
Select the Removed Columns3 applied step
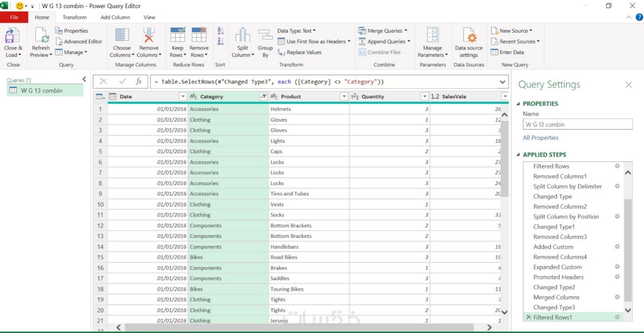click(560, 237)
